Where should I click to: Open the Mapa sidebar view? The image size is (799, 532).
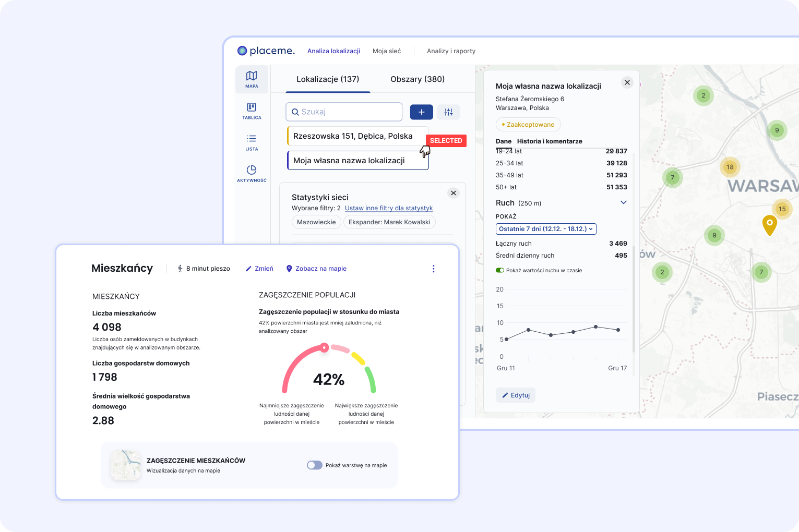click(252, 79)
